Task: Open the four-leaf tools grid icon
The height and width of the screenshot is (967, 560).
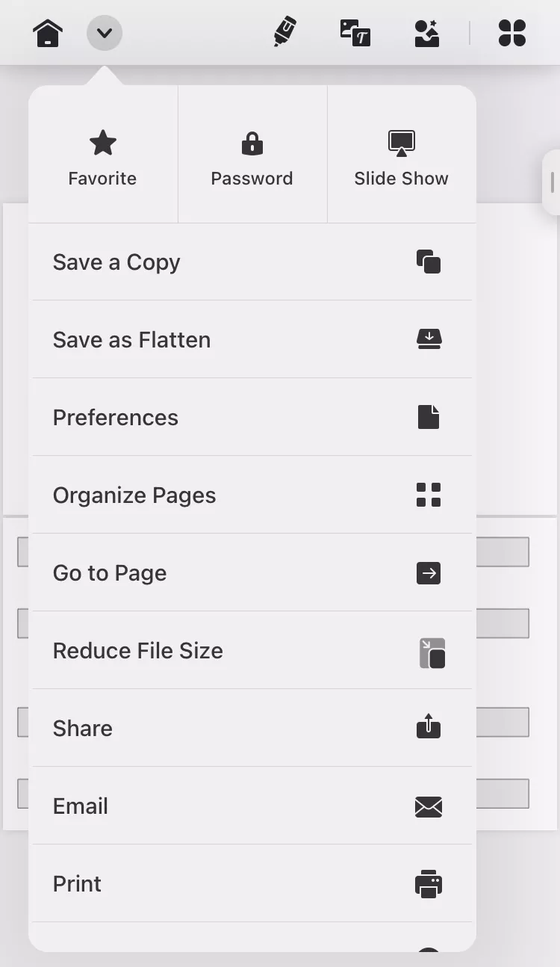Action: pos(512,33)
